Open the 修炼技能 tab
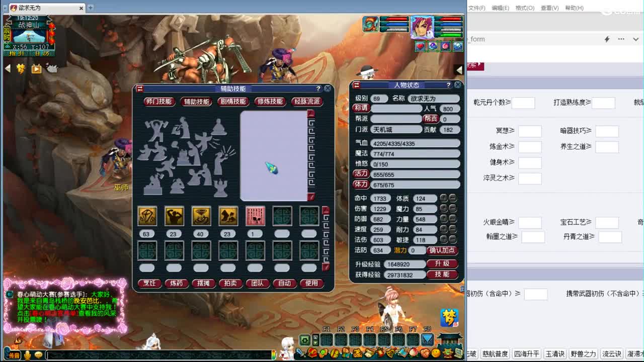This screenshot has height=362, width=644. [270, 101]
